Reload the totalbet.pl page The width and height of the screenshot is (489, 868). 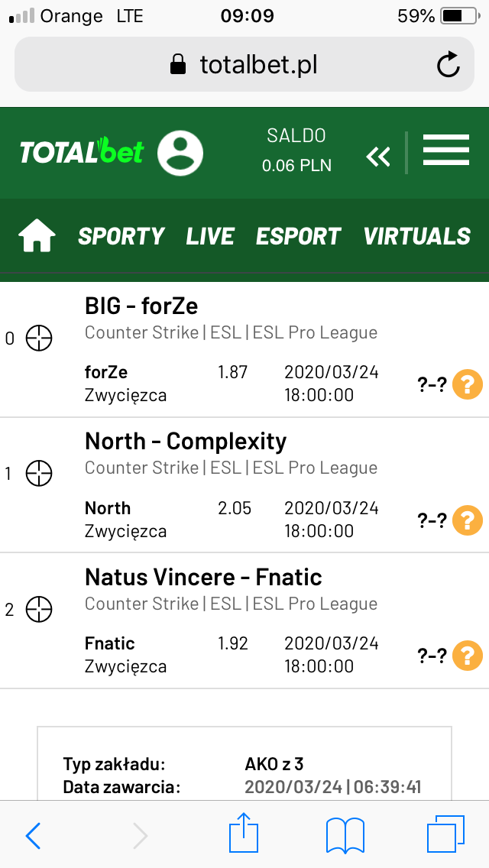click(x=448, y=65)
